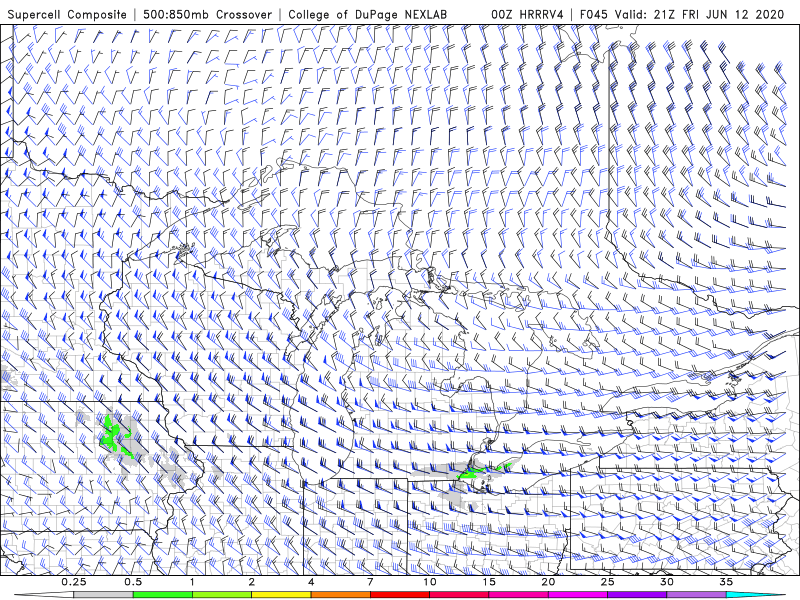The image size is (800, 600).
Task: Click the 0.25 legend value
Action: coord(74,582)
